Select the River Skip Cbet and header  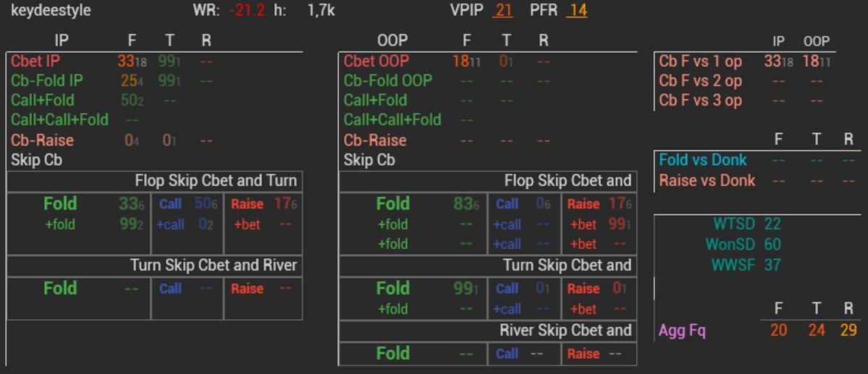[x=565, y=331]
